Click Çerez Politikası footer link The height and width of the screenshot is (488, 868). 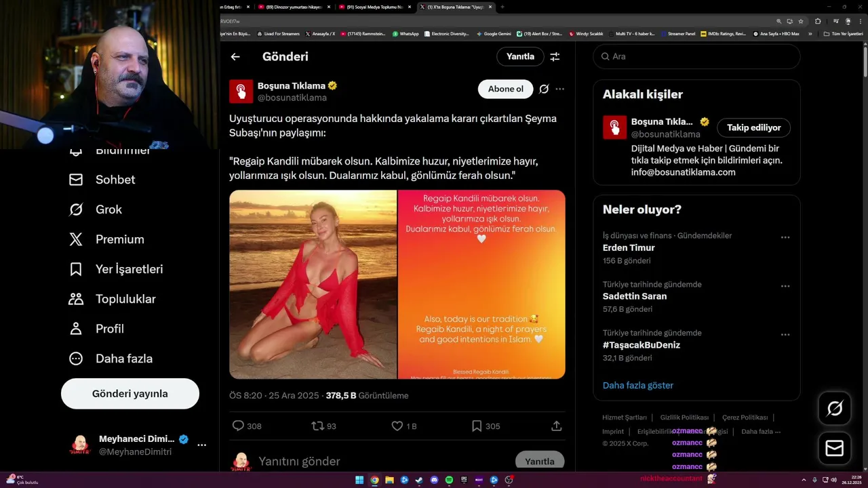point(745,418)
